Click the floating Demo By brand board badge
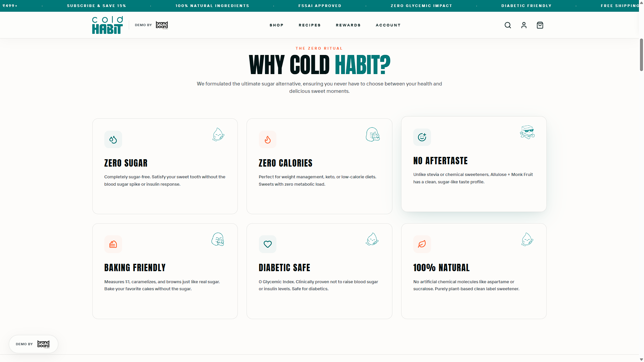Image resolution: width=644 pixels, height=362 pixels. (34, 344)
